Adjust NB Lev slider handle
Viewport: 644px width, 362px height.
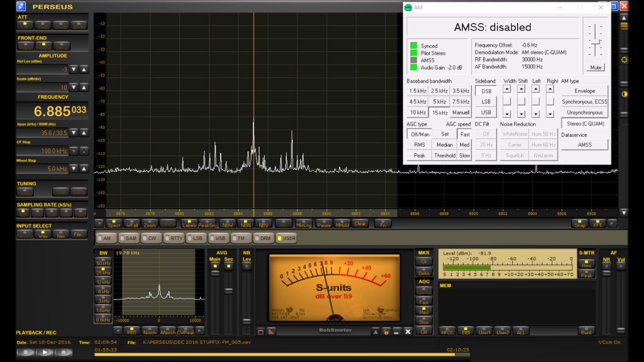point(247,321)
